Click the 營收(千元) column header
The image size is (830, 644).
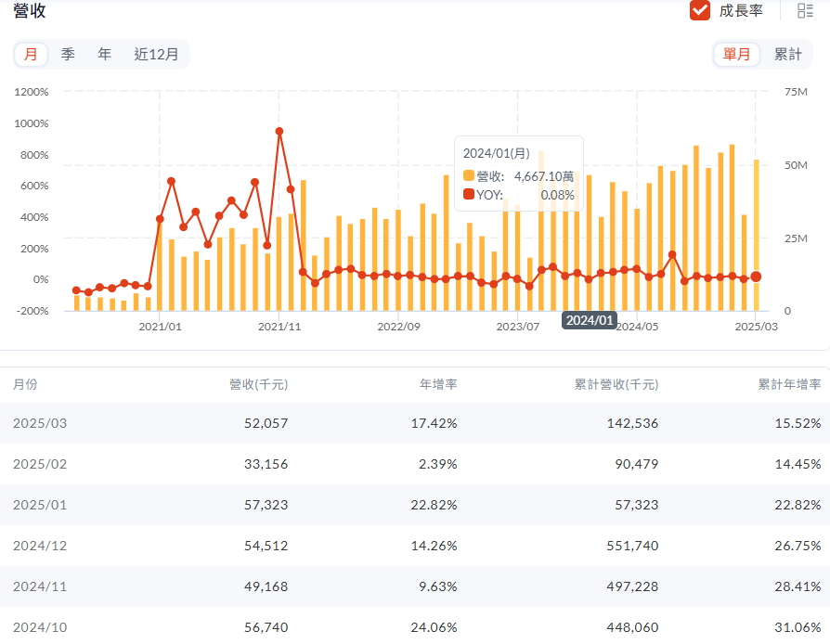(258, 384)
